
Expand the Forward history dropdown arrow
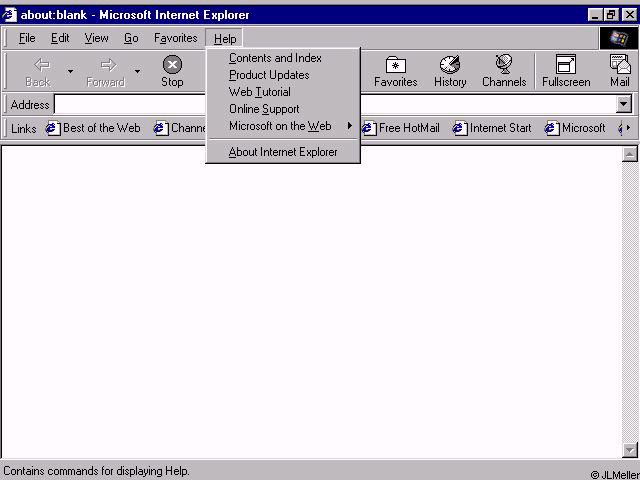[138, 71]
